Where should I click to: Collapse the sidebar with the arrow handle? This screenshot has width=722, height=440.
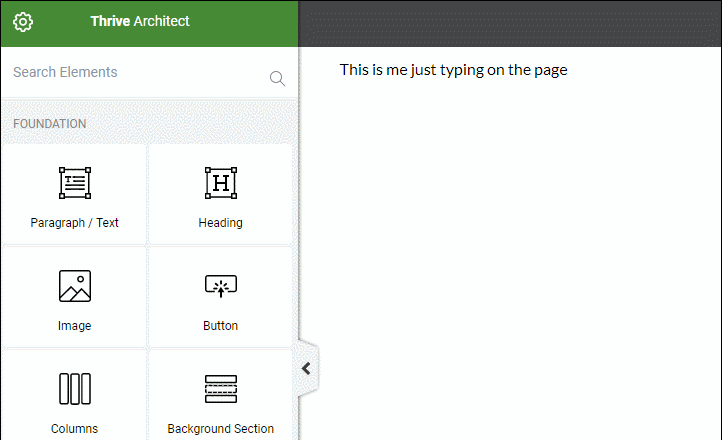pyautogui.click(x=307, y=368)
